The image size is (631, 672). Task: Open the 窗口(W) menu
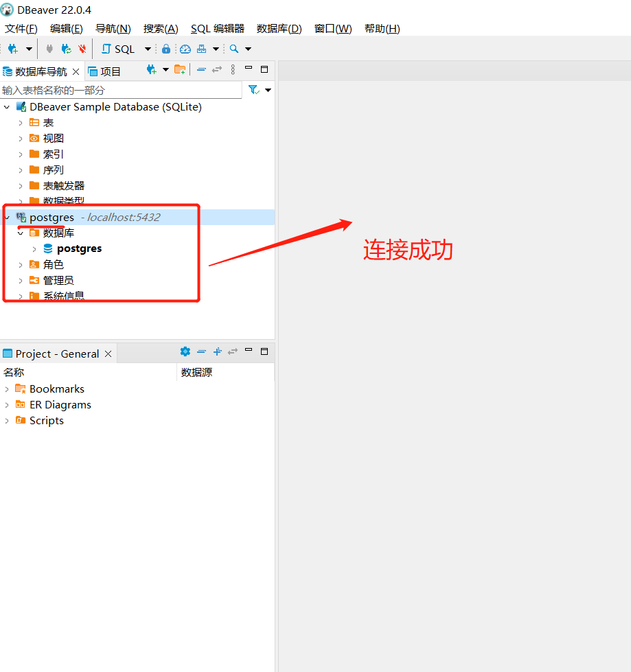(x=333, y=29)
